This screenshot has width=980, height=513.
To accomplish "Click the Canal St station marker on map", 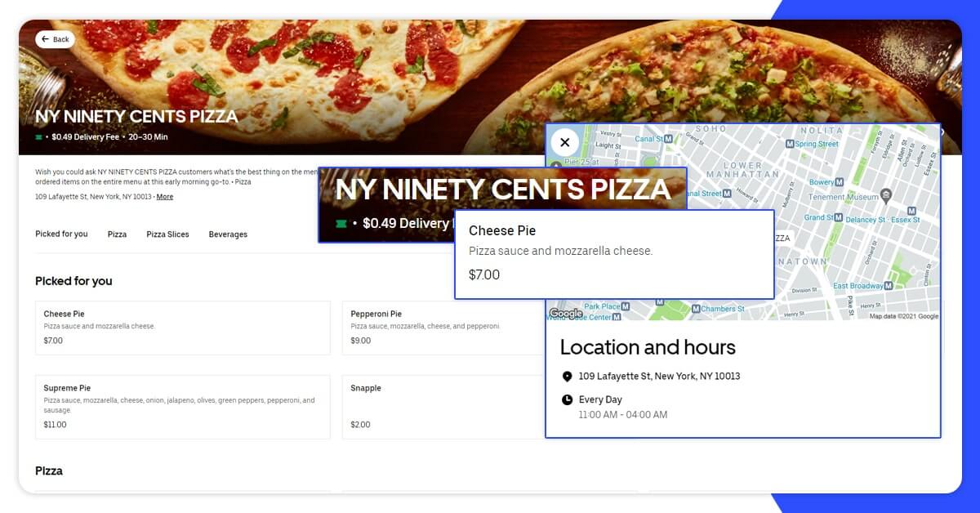I will [668, 139].
